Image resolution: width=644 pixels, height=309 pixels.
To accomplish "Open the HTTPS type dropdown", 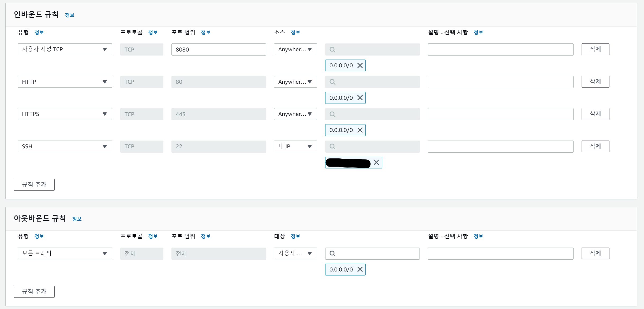I will click(x=65, y=114).
